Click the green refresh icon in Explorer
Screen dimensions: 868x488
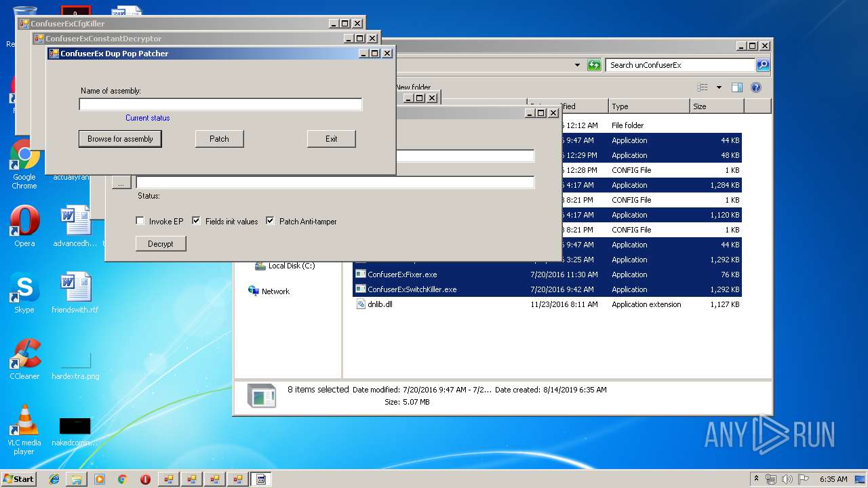point(594,65)
